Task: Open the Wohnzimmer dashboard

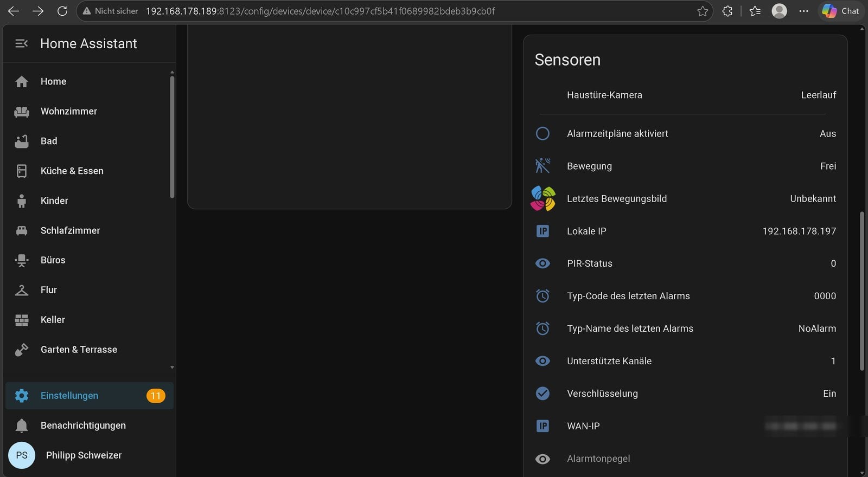Action: 88,111
